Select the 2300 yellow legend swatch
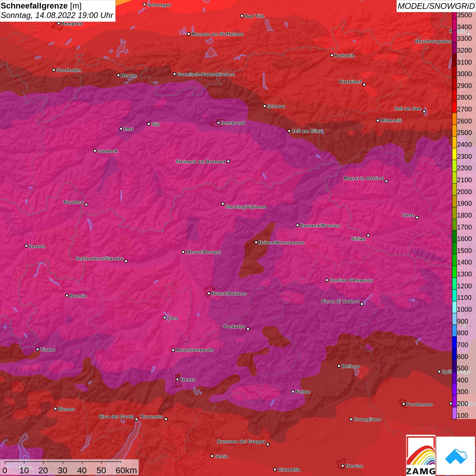 (454, 154)
